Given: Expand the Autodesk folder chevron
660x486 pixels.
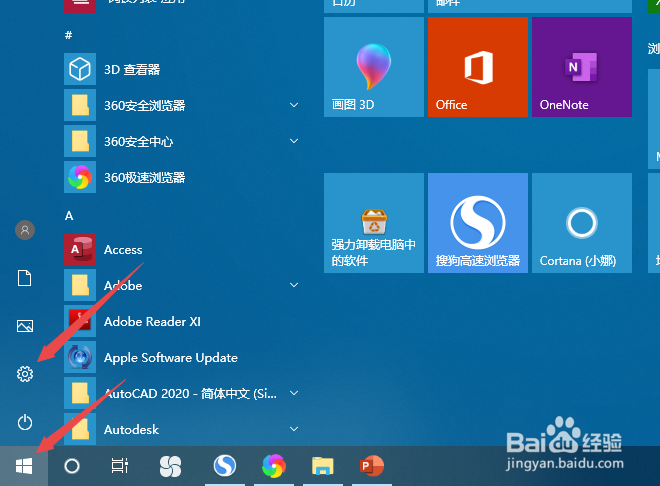Looking at the screenshot, I should point(294,429).
